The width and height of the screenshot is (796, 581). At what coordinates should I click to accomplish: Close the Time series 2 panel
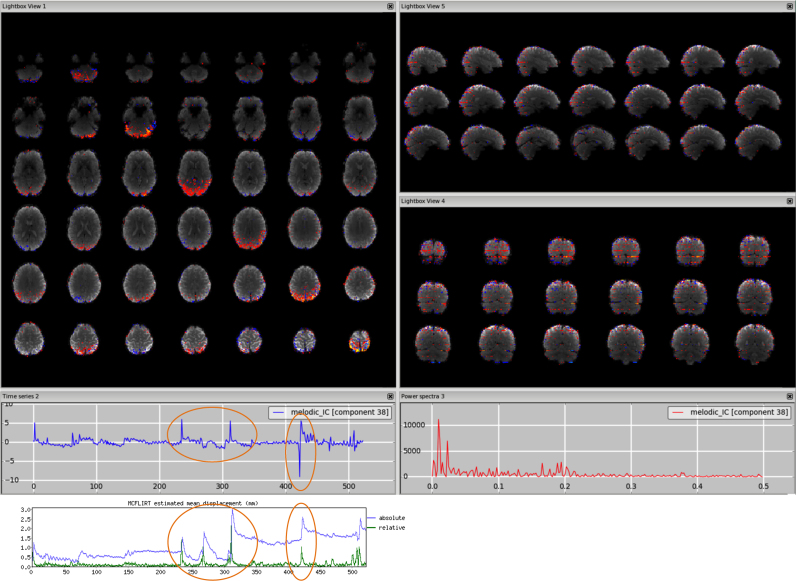(x=390, y=396)
